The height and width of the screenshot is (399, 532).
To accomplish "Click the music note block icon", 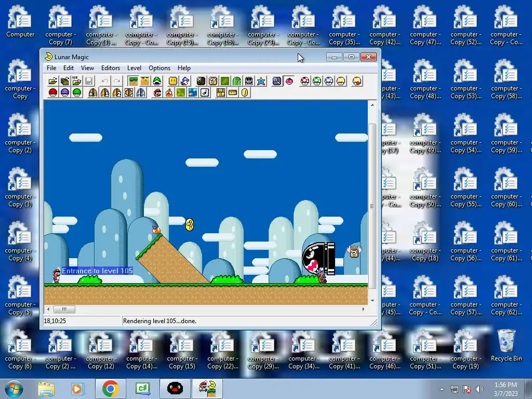I will [205, 92].
